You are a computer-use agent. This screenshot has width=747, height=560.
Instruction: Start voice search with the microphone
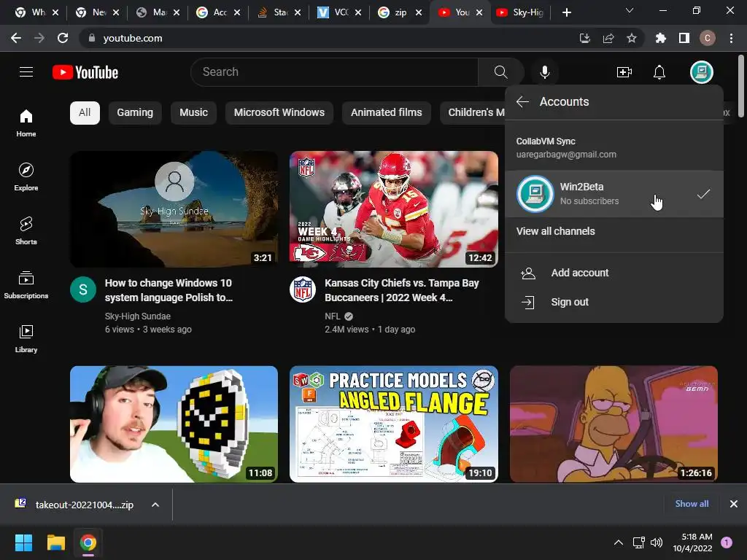[x=544, y=72]
